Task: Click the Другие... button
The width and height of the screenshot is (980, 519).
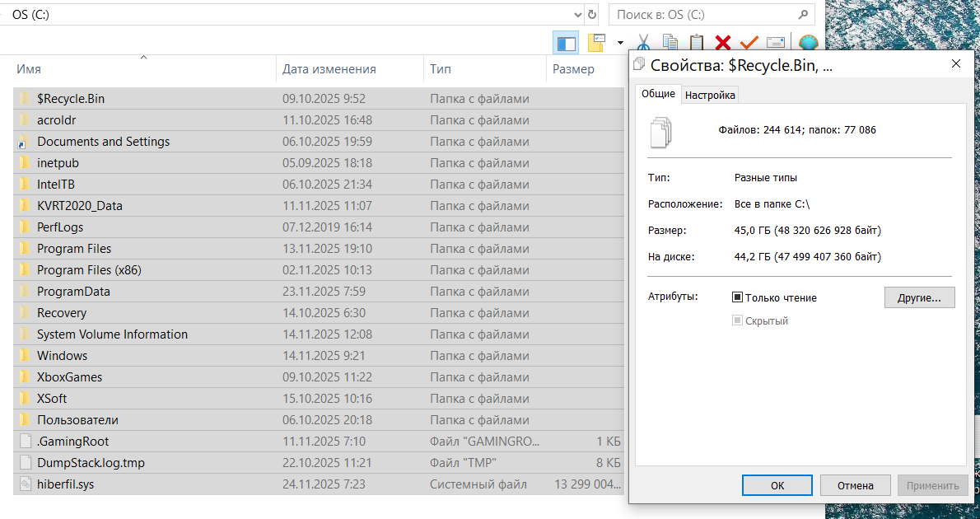Action: click(x=919, y=297)
